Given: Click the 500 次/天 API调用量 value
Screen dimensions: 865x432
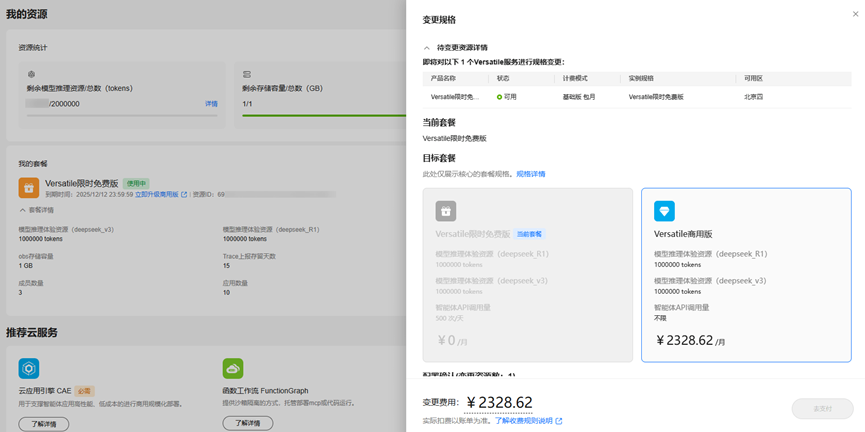Looking at the screenshot, I should [451, 318].
